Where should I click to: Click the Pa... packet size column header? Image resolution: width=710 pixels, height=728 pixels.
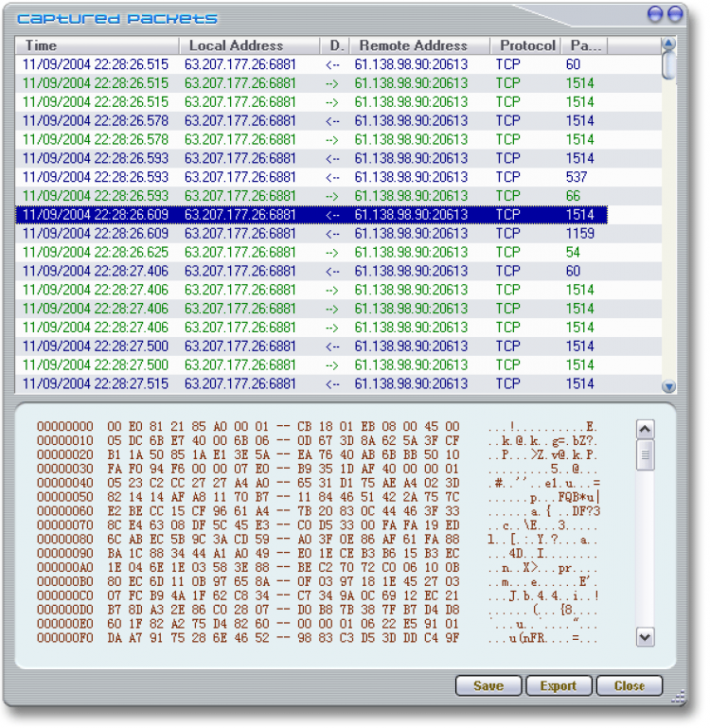[x=584, y=45]
